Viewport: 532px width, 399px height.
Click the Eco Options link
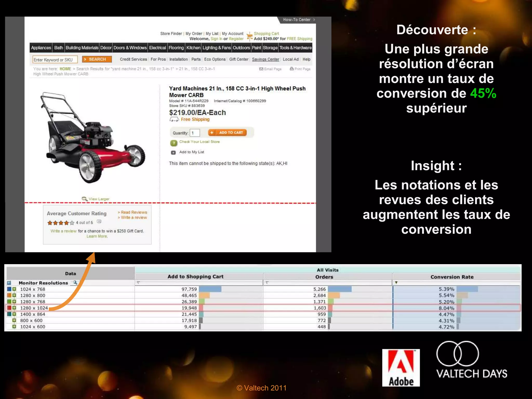[x=215, y=59]
